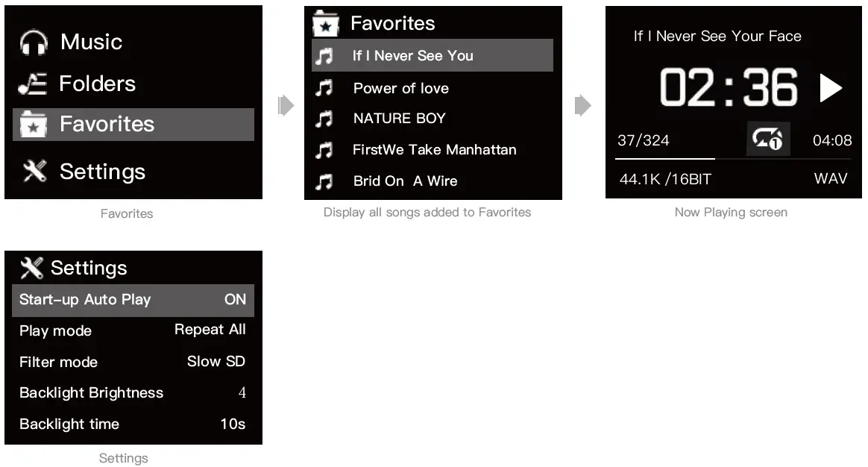
Task: Click the arrow between Favorites menu and song list
Action: [284, 105]
